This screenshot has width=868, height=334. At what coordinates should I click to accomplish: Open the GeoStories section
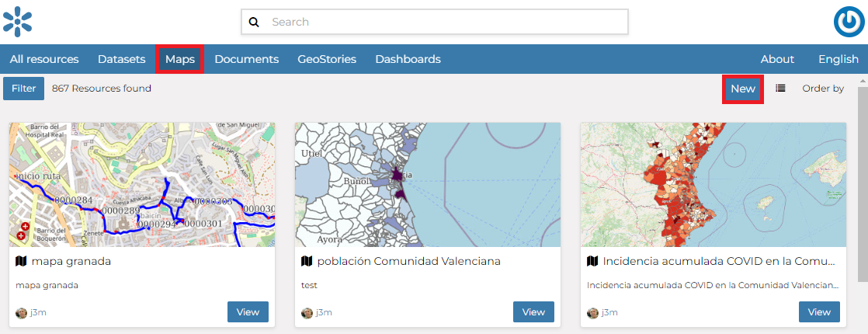click(326, 59)
